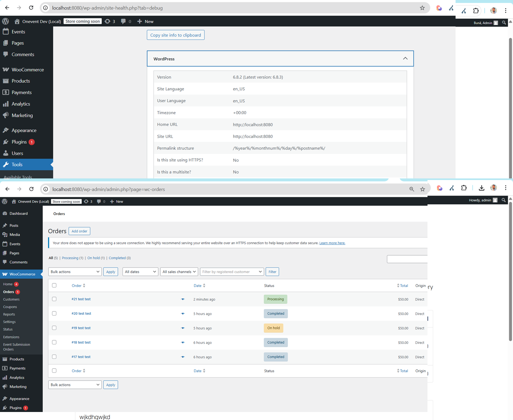Open the top Bulk actions dropdown
The width and height of the screenshot is (513, 420).
pos(75,272)
